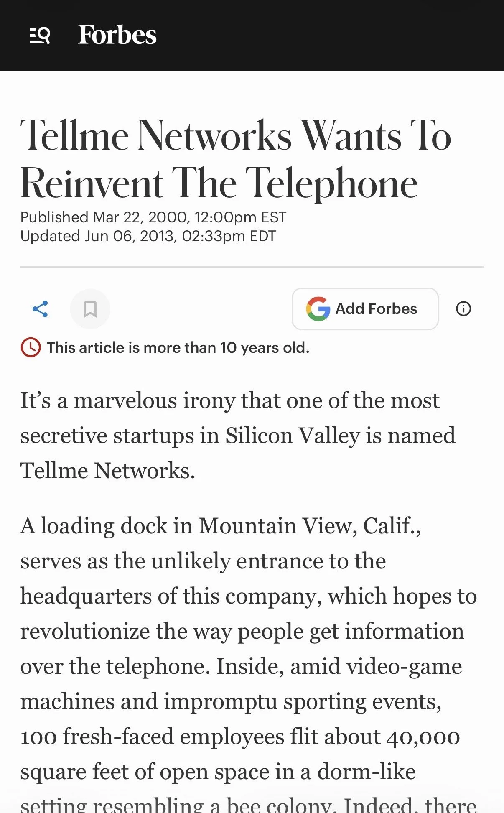Viewport: 504px width, 813px height.
Task: Click 'Tellme Networks.' ending the first paragraph
Action: coord(108,471)
